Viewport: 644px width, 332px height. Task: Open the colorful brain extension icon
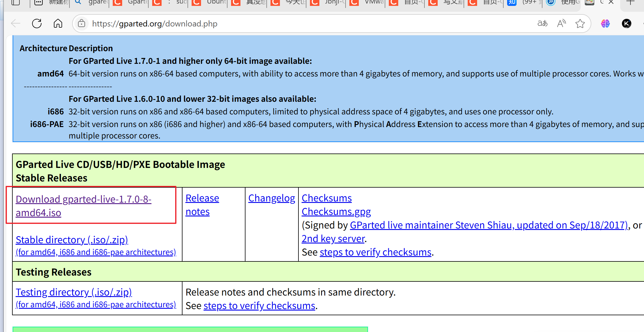pyautogui.click(x=605, y=24)
